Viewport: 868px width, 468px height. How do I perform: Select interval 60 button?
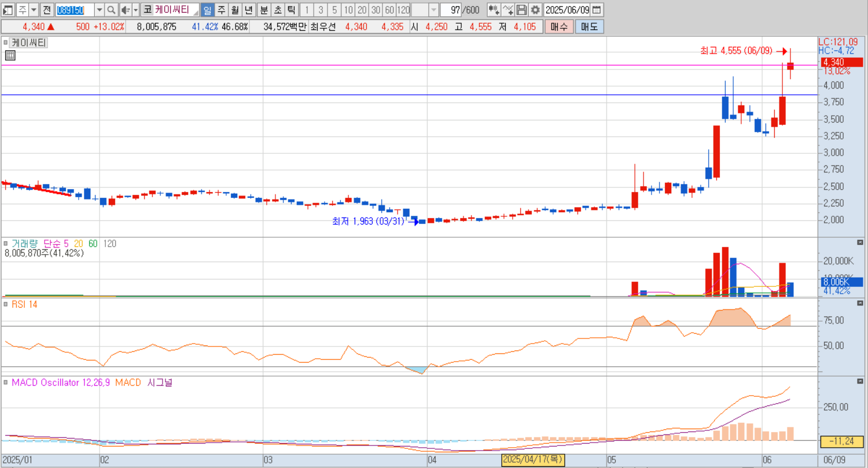pyautogui.click(x=389, y=10)
